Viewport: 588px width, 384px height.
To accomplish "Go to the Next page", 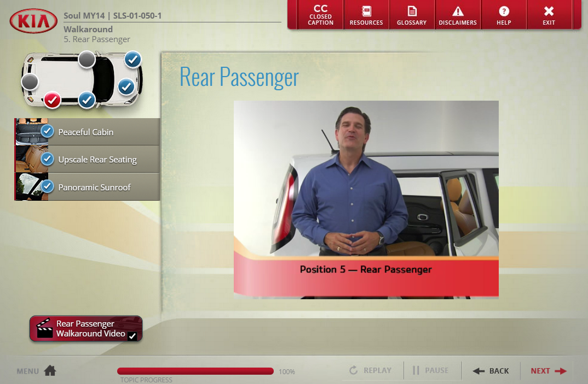I will [548, 371].
